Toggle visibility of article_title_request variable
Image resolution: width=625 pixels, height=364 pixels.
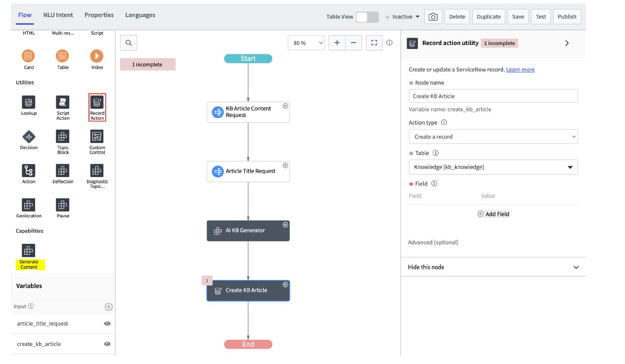pyautogui.click(x=107, y=323)
